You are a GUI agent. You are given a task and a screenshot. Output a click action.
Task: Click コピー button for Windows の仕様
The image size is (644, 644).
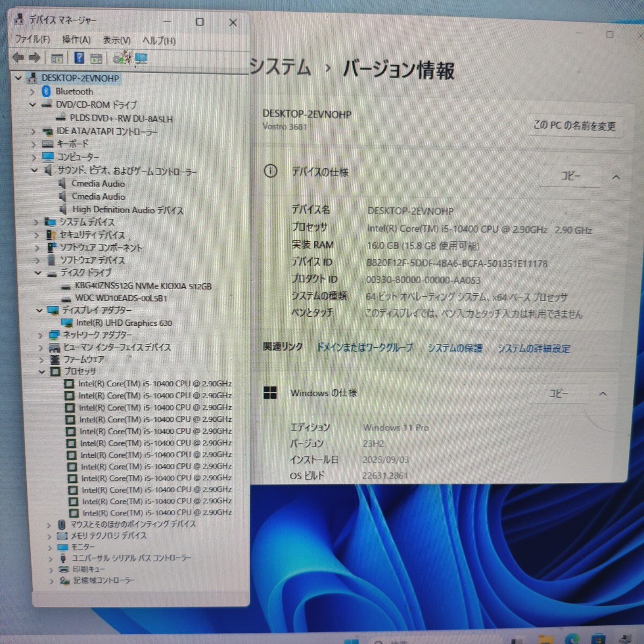point(558,393)
